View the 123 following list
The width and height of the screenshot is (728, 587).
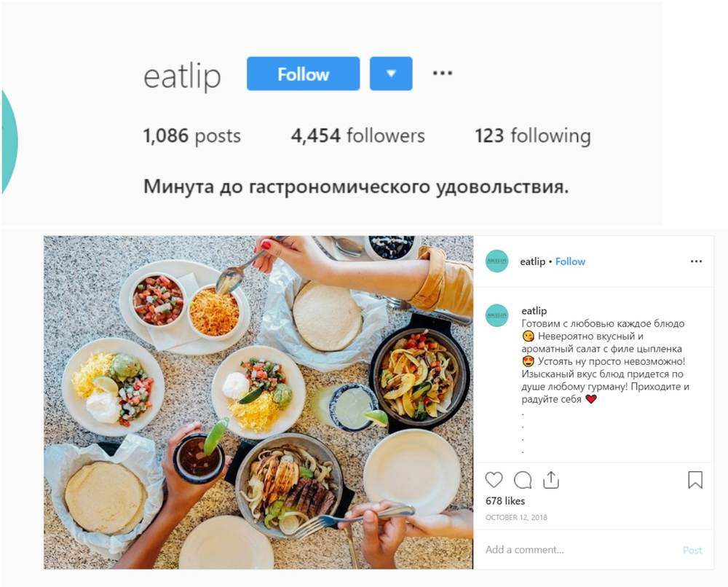coord(533,135)
